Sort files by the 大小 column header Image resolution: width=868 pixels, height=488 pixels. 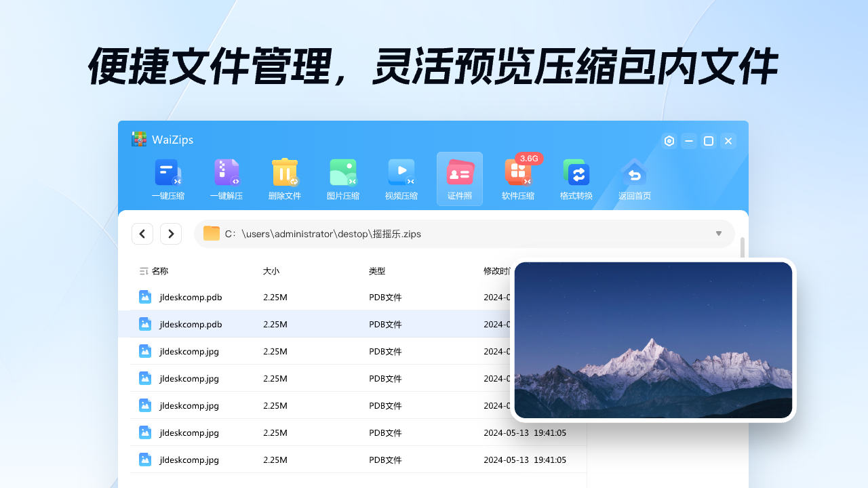click(271, 270)
